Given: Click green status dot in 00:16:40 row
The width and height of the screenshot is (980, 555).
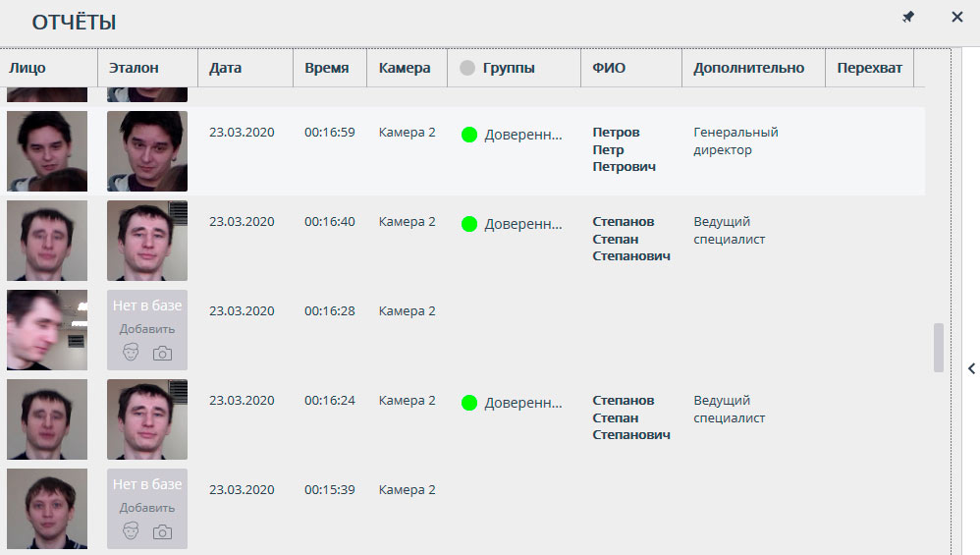Looking at the screenshot, I should click(x=469, y=224).
